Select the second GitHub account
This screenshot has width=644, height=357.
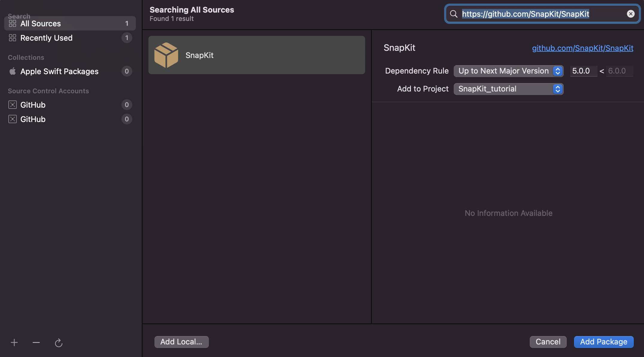click(33, 119)
